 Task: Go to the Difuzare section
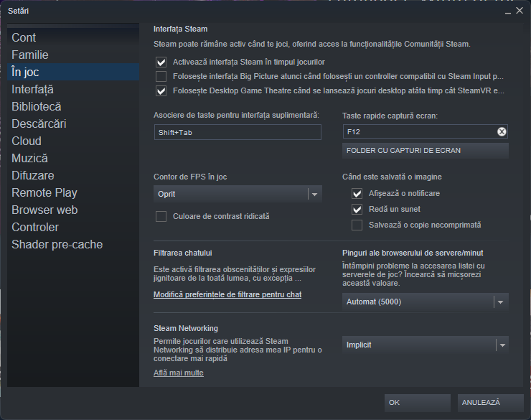pyautogui.click(x=73, y=176)
